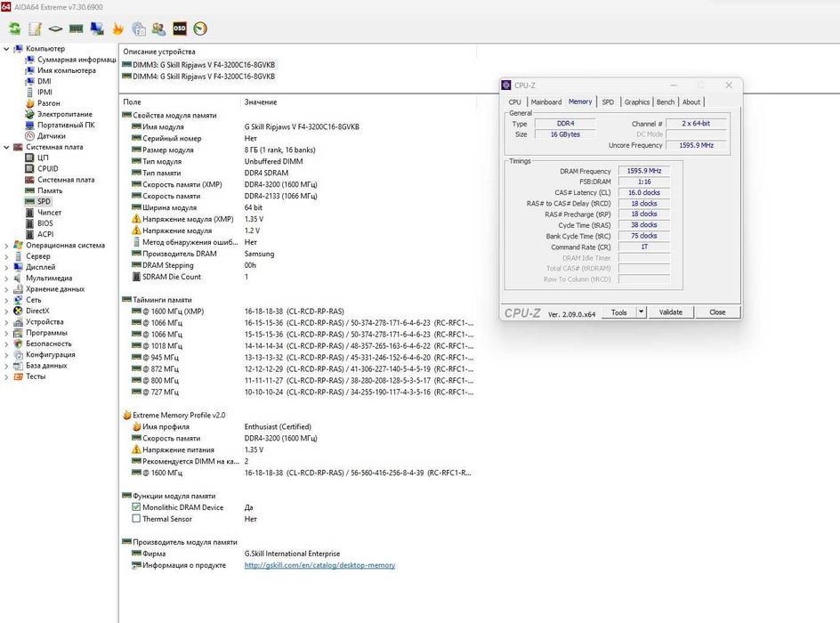This screenshot has height=623, width=840.
Task: Select DIMM4 G Skill Ripjaws device row
Action: tap(198, 77)
